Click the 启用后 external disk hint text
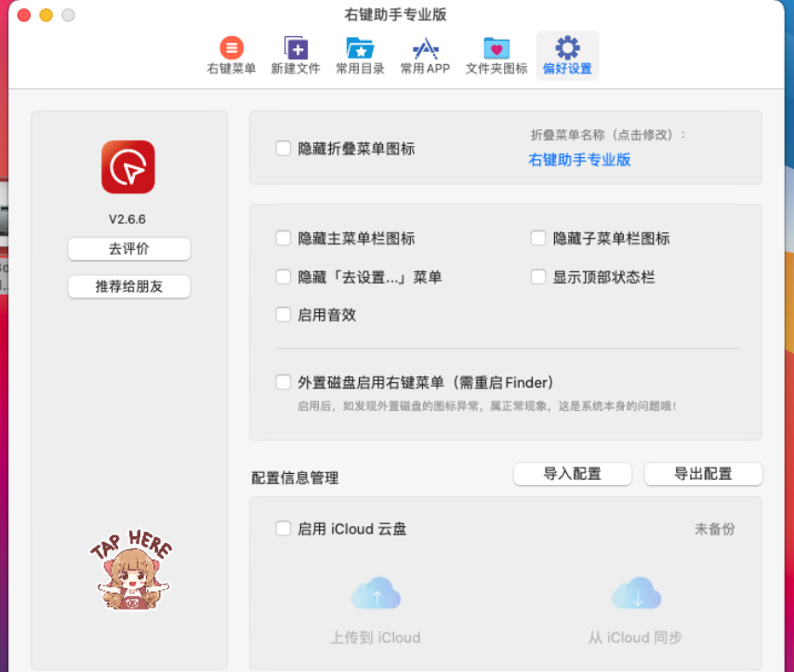Image resolution: width=794 pixels, height=672 pixels. point(486,406)
